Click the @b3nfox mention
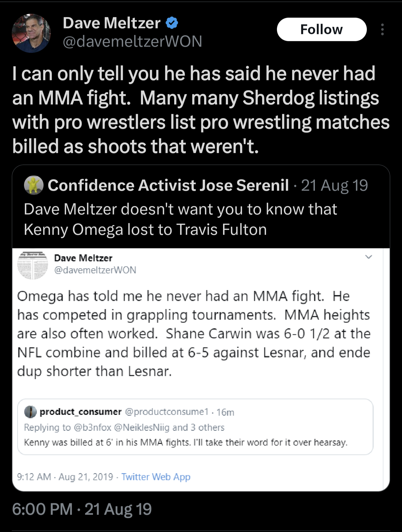 tap(93, 427)
